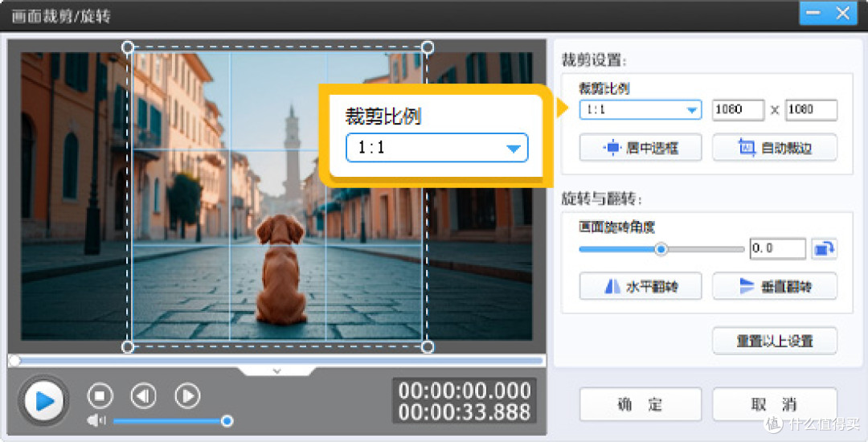
Task: Click the 居中选框 button
Action: click(x=641, y=148)
